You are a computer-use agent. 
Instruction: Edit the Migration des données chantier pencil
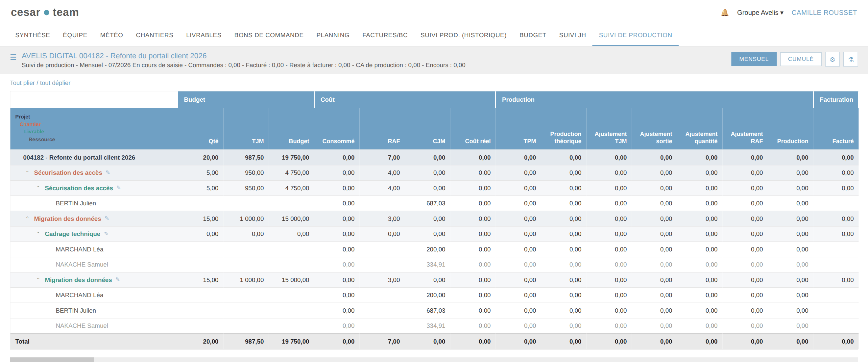coord(107,218)
